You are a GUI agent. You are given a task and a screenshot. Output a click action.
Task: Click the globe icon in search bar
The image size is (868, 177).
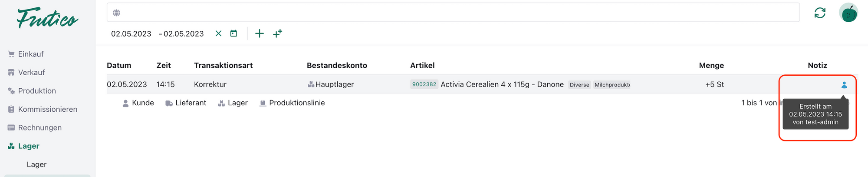[x=116, y=13]
